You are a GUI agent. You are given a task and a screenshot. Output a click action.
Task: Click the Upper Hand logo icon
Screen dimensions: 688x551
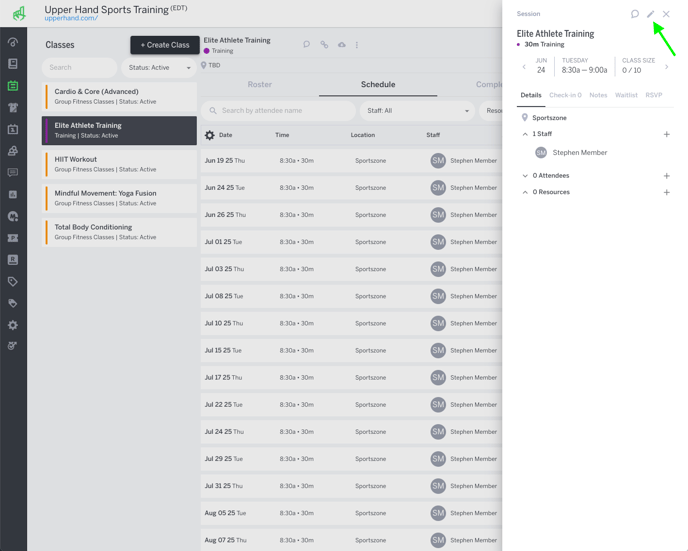click(x=19, y=13)
